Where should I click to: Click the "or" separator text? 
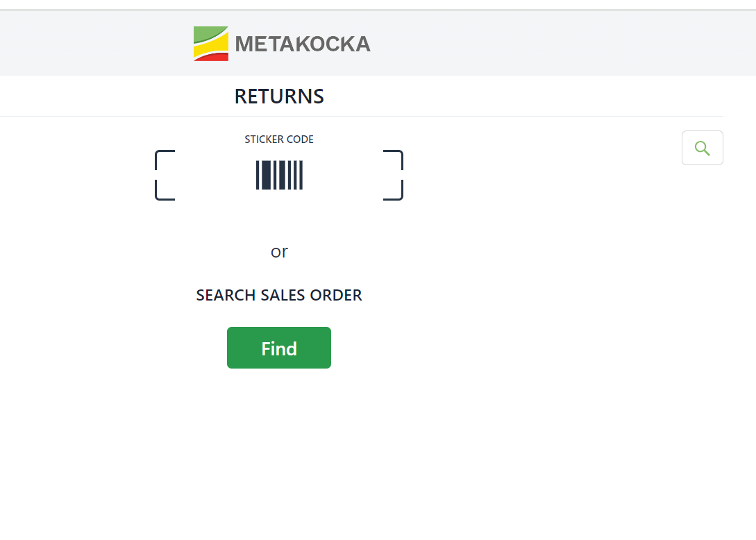[279, 251]
